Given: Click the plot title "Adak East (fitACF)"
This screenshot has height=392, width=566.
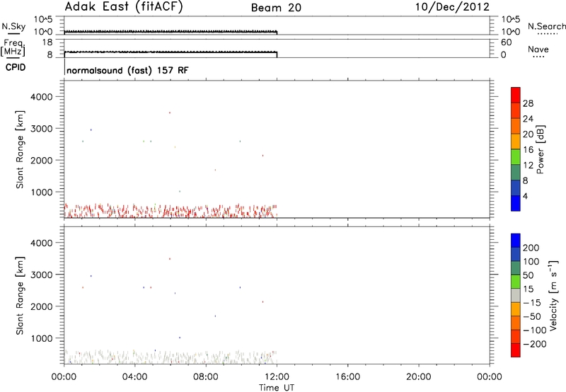Looking at the screenshot, I should tap(123, 7).
